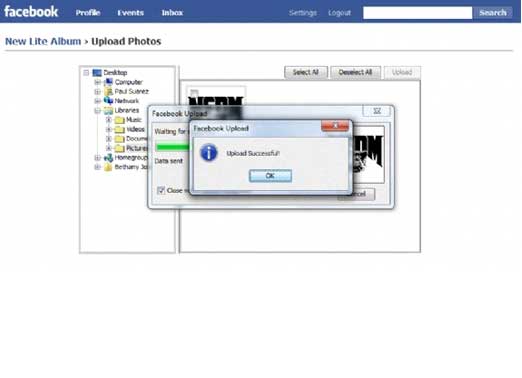The image size is (522, 378).
Task: Select the Paul Suarez label in tree
Action: (x=132, y=91)
